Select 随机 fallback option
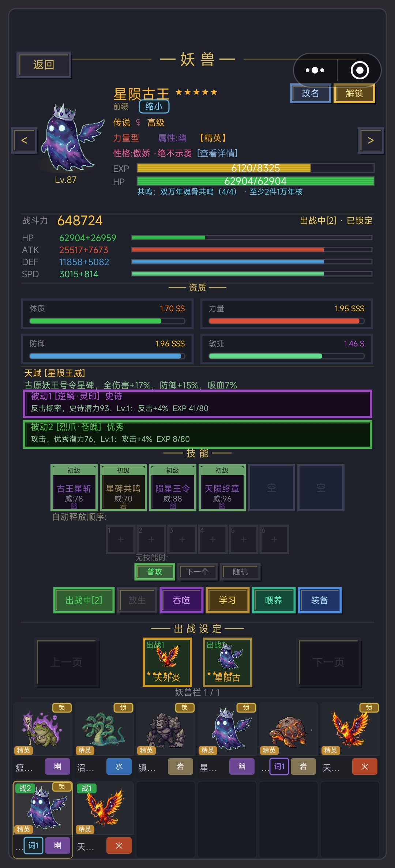The height and width of the screenshot is (868, 395). 240,572
